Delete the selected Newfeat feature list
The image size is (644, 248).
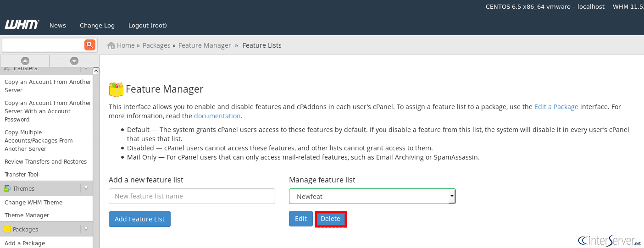click(330, 219)
